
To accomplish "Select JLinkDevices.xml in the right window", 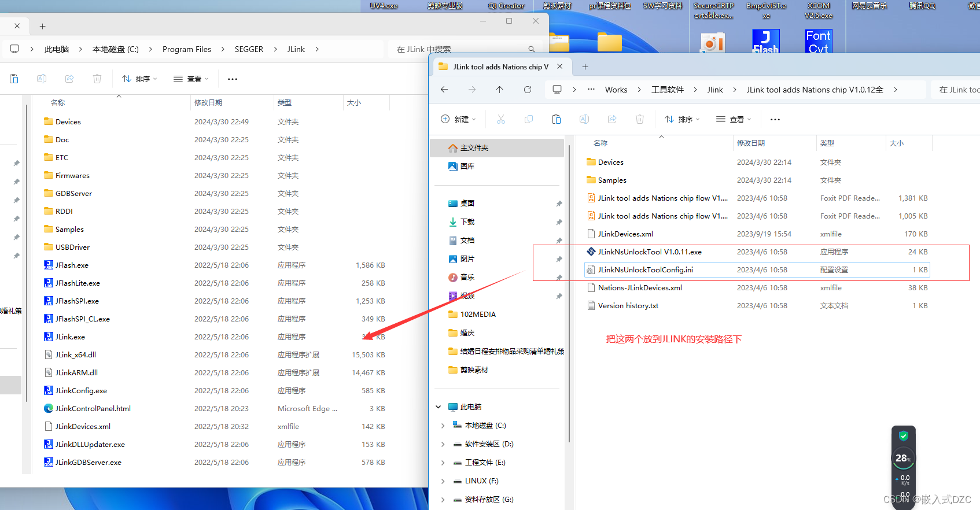I will coord(758,234).
